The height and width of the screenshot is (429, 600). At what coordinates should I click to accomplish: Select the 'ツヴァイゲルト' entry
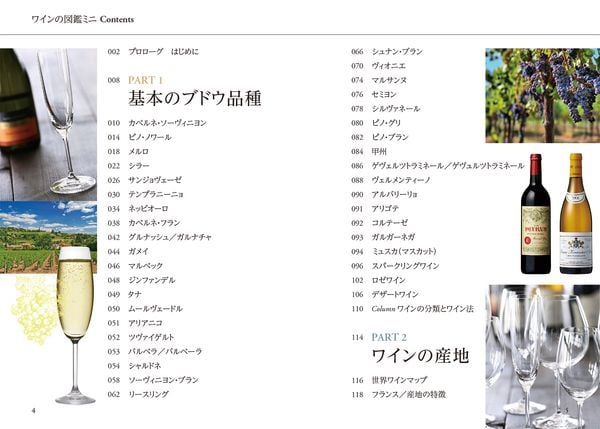click(141, 337)
